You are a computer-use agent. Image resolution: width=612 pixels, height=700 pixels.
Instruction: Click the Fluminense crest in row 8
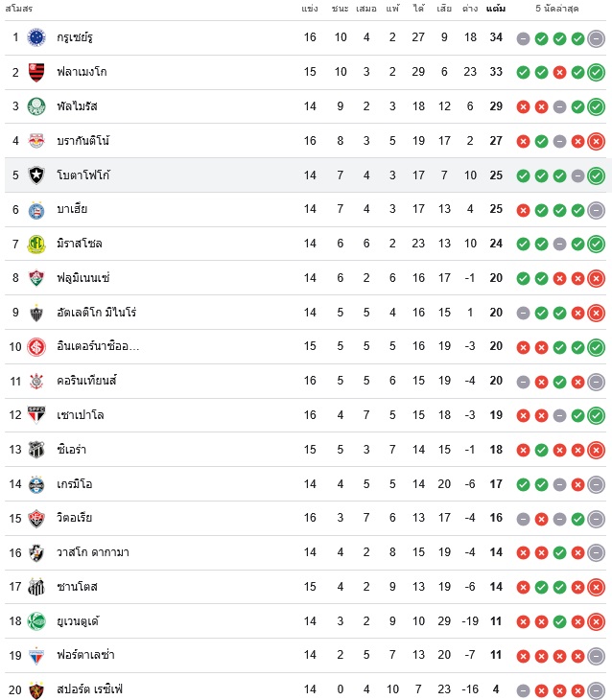pyautogui.click(x=36, y=278)
